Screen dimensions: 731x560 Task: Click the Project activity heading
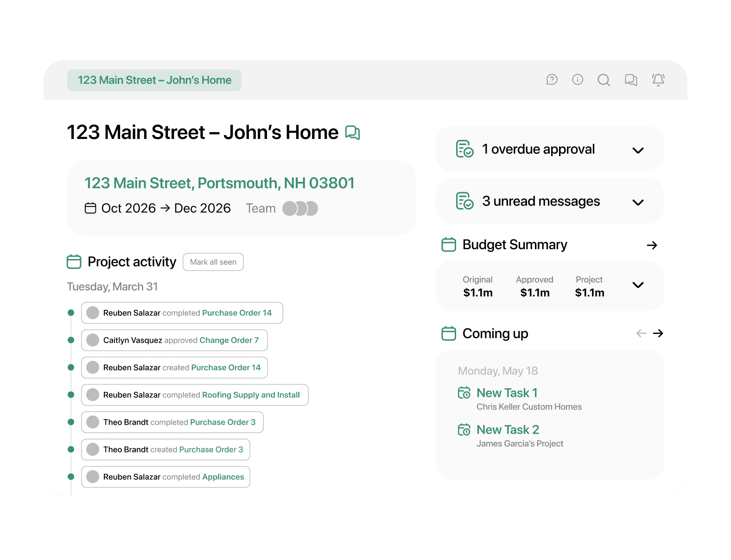coord(132,262)
